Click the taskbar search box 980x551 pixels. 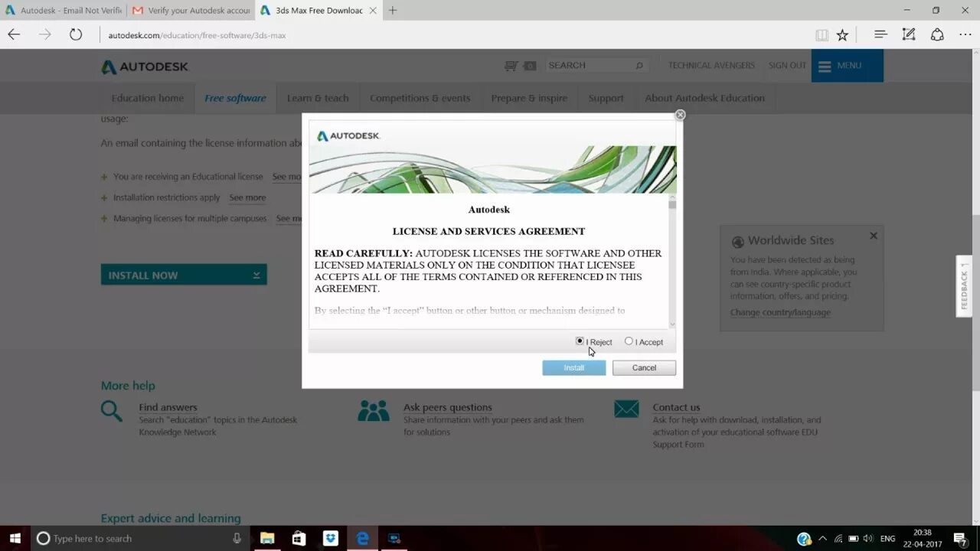140,538
